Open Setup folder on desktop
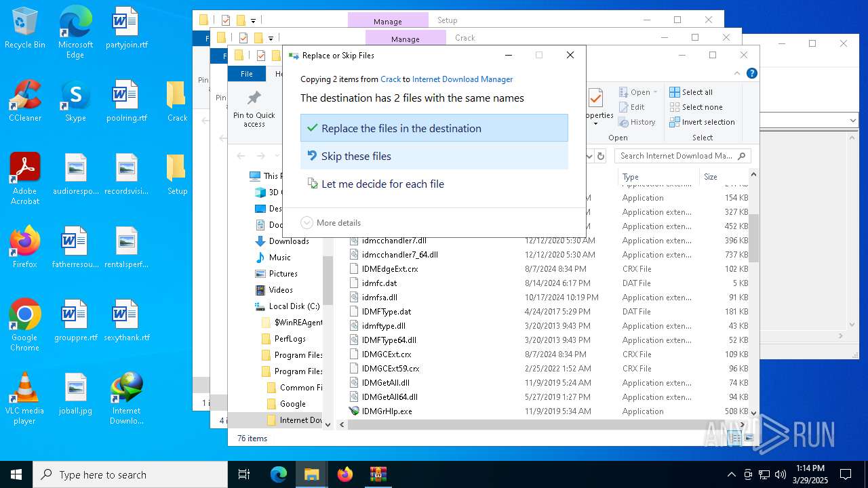This screenshot has height=488, width=868. [176, 174]
